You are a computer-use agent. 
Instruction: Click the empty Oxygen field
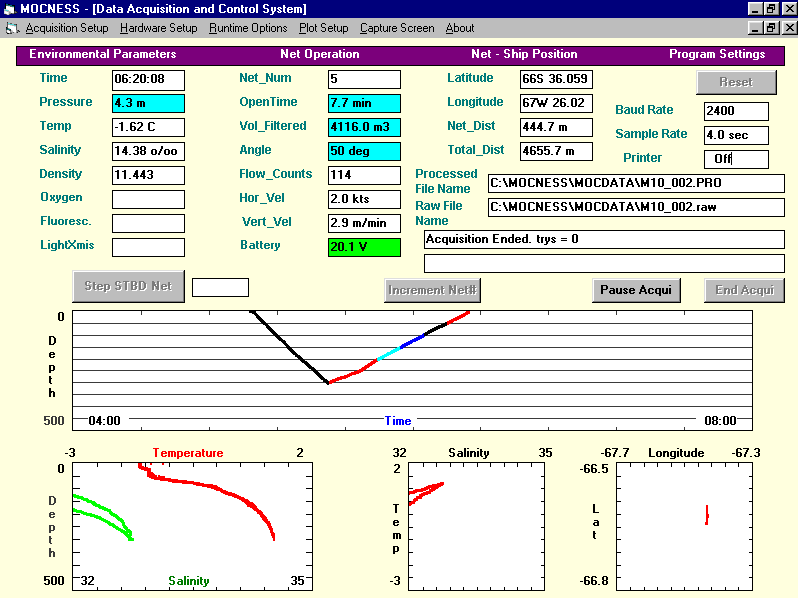(x=148, y=199)
